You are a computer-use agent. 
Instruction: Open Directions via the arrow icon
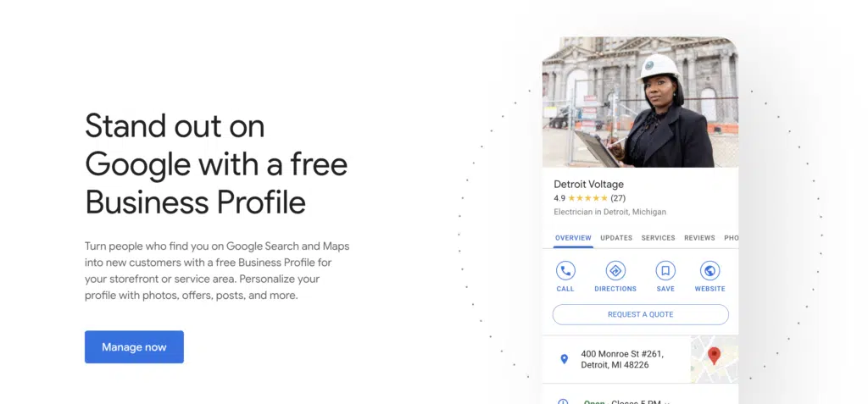[x=615, y=271]
